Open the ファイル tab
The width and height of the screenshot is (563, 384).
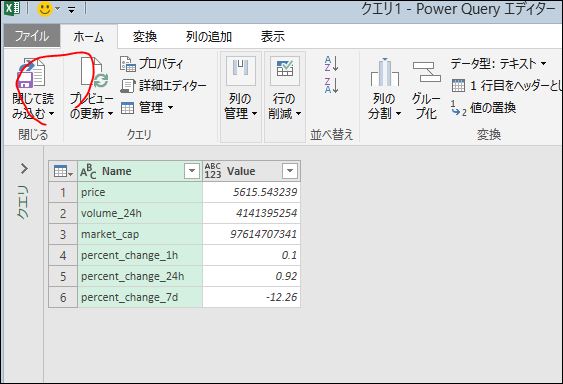[x=32, y=36]
